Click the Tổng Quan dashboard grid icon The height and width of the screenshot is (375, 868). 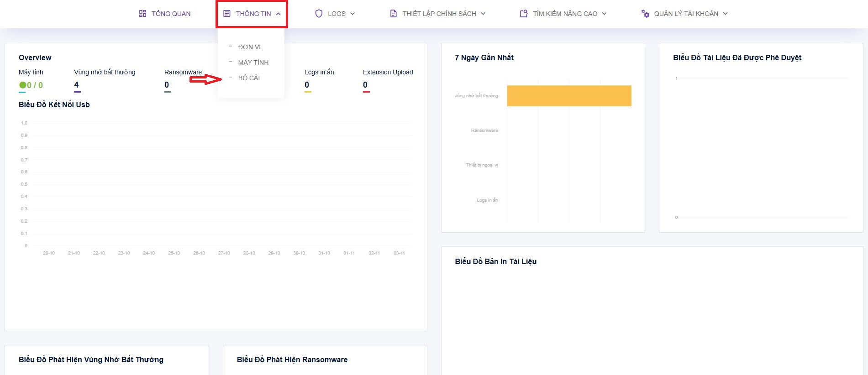(x=142, y=14)
